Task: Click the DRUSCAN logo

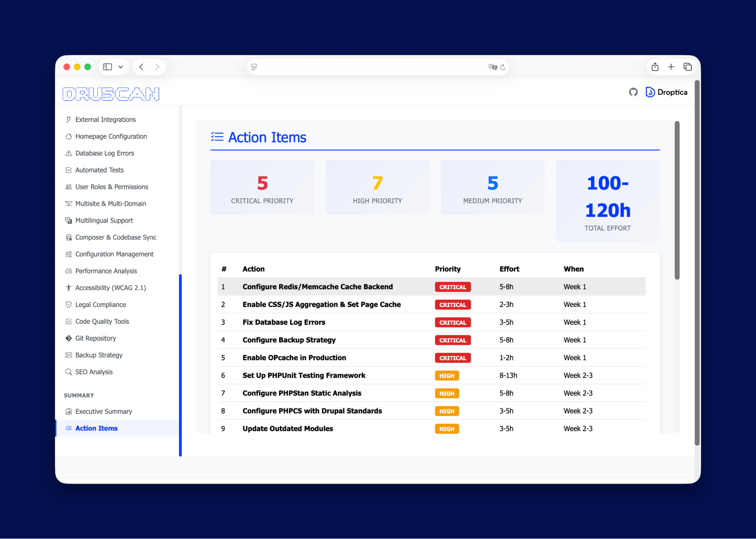Action: (x=110, y=94)
